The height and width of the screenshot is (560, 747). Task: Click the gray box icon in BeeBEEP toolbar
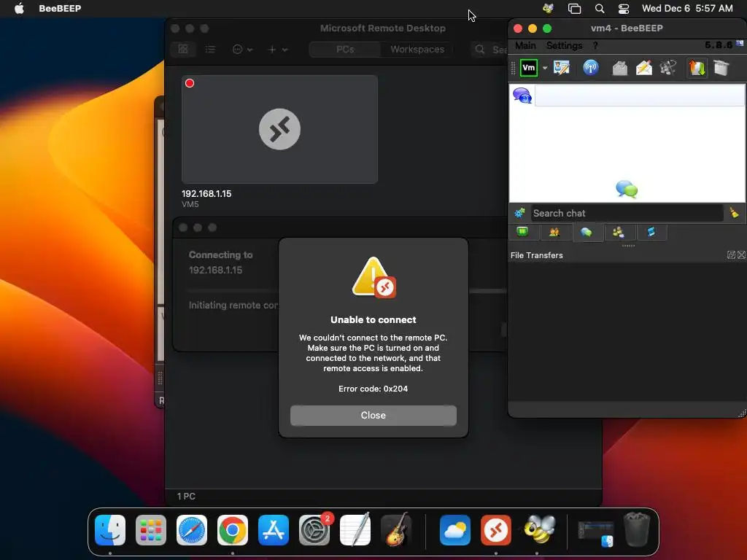click(721, 68)
